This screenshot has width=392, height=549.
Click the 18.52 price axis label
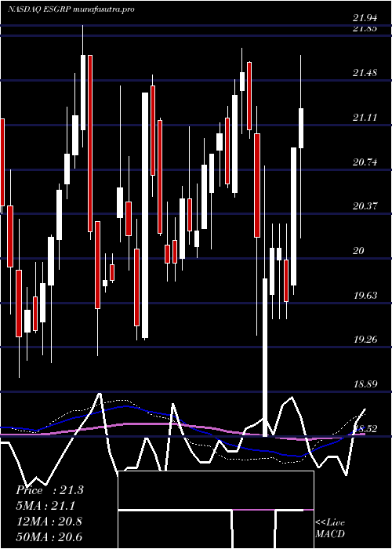pyautogui.click(x=366, y=429)
